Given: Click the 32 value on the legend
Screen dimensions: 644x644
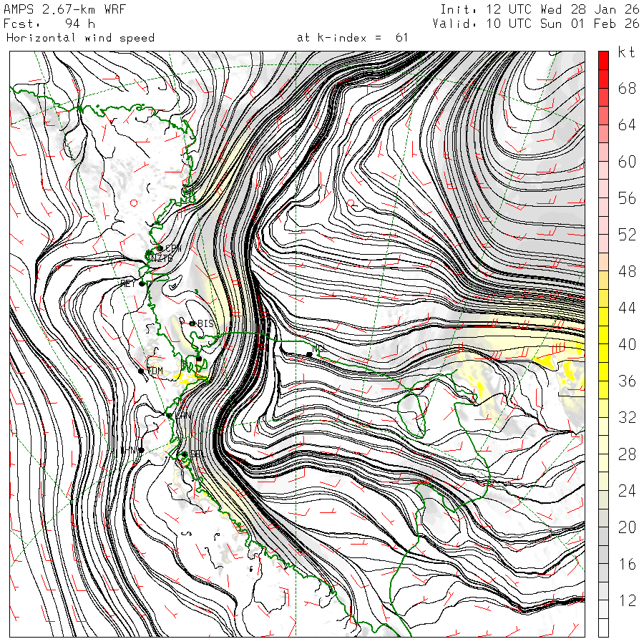Looking at the screenshot, I should click(x=627, y=418).
